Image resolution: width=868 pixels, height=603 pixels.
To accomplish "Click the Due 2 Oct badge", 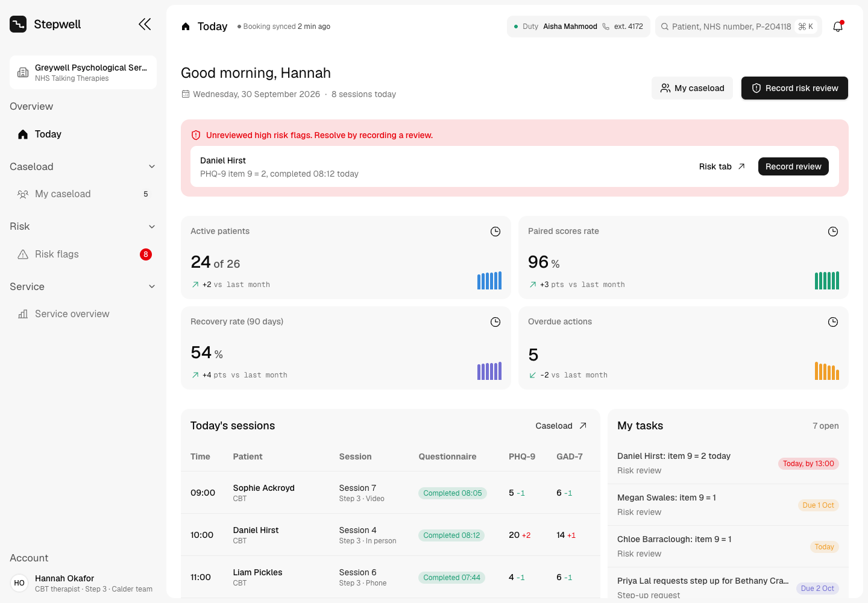I will click(x=818, y=589).
